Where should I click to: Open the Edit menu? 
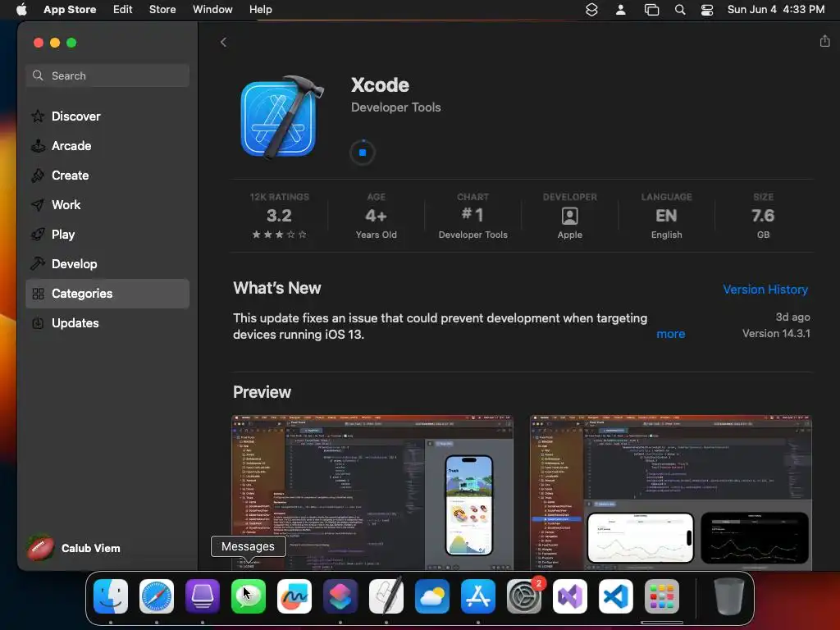point(123,10)
